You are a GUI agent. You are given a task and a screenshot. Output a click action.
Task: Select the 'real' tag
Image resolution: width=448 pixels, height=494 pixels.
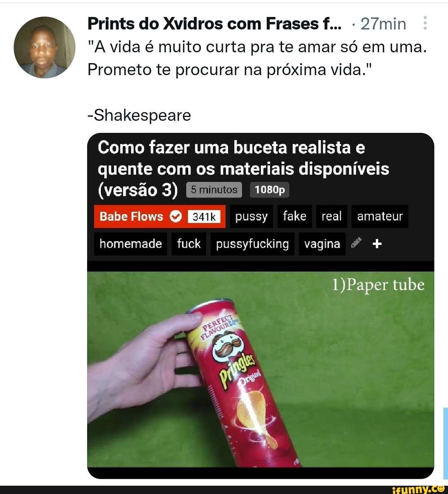pos(331,216)
